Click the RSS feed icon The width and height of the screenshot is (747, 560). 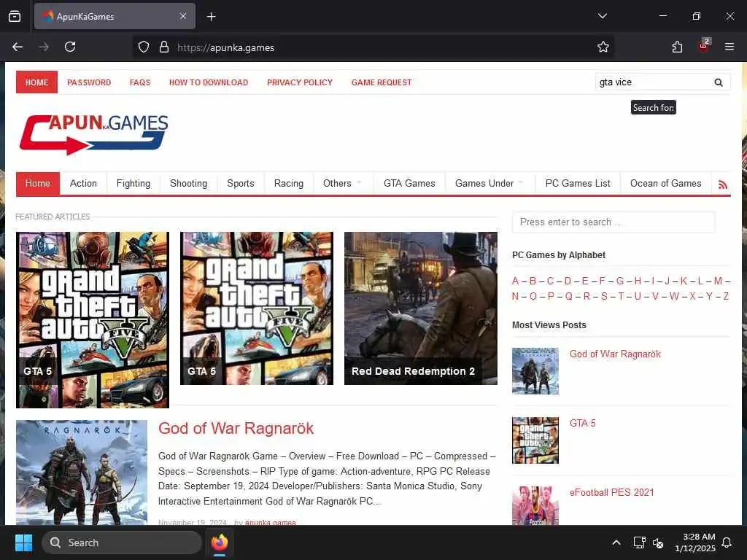723,184
